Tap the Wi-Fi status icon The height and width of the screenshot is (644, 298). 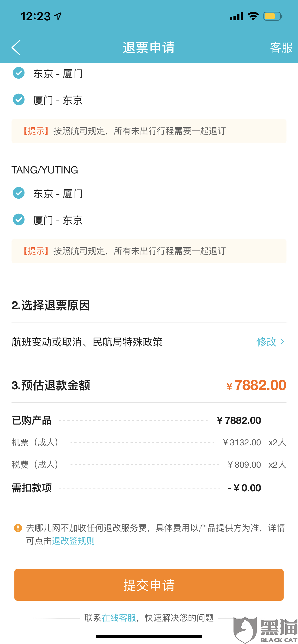click(253, 17)
